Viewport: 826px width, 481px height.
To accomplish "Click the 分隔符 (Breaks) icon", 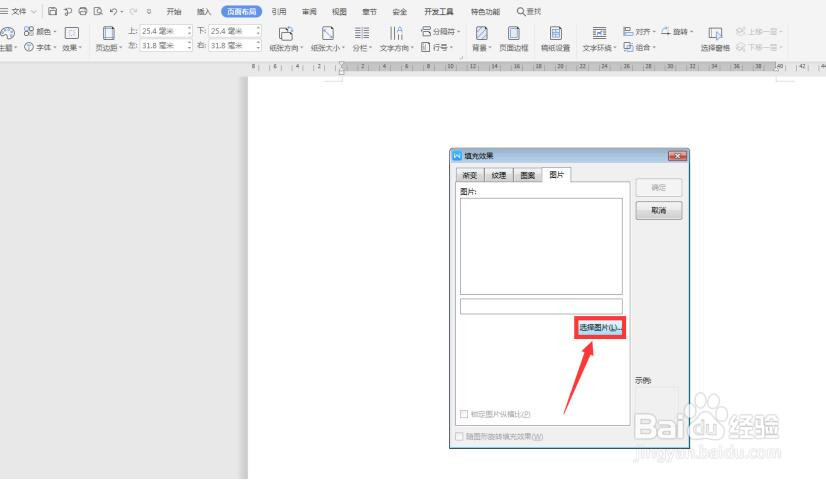I will point(426,31).
